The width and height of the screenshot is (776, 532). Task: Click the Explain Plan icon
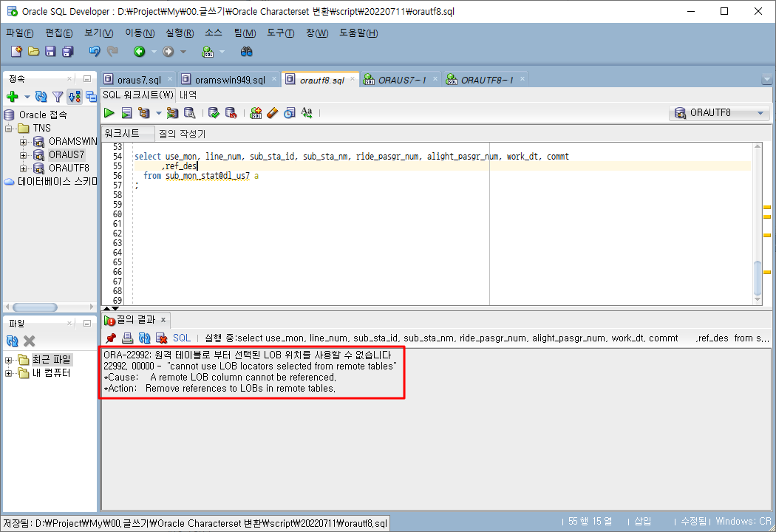[143, 113]
